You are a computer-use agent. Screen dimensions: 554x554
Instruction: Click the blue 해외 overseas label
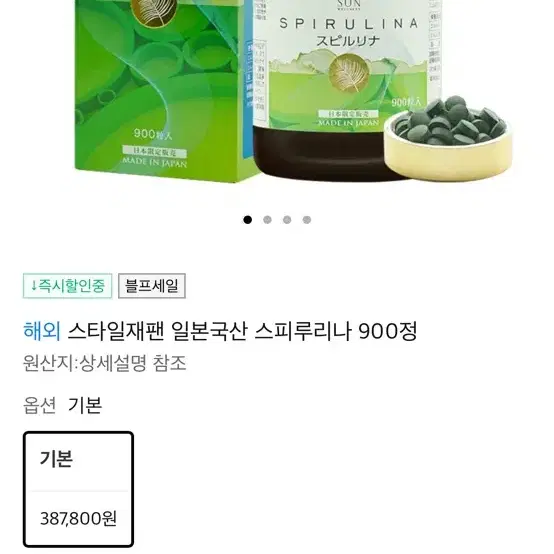click(x=42, y=331)
